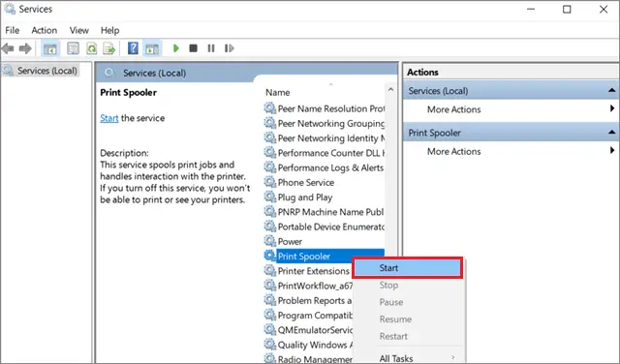
Task: Click gear icon beside Performance Logs & Alerts
Action: coord(270,167)
